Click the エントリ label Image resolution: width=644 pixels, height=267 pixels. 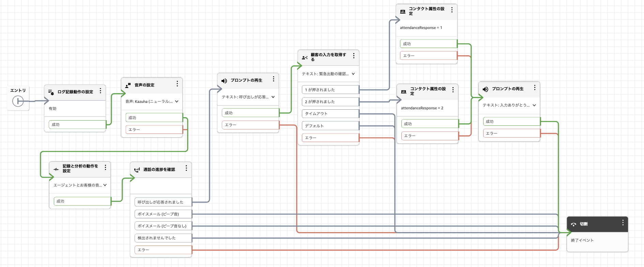point(18,90)
